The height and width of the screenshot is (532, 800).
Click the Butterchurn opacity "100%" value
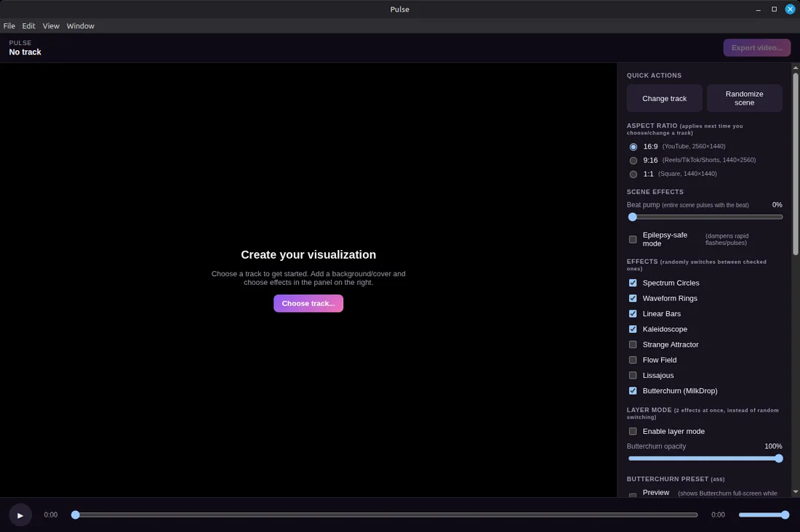point(773,446)
